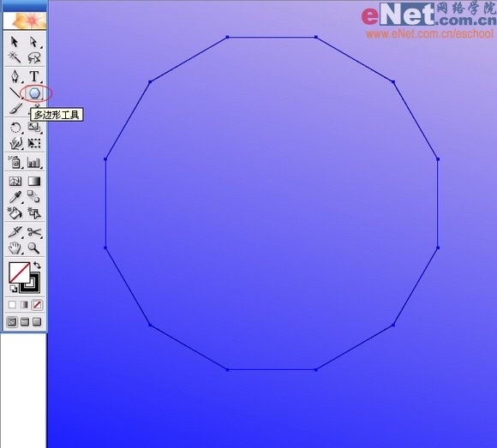Image resolution: width=497 pixels, height=448 pixels.
Task: Choose the Eyedropper tool
Action: pos(15,197)
